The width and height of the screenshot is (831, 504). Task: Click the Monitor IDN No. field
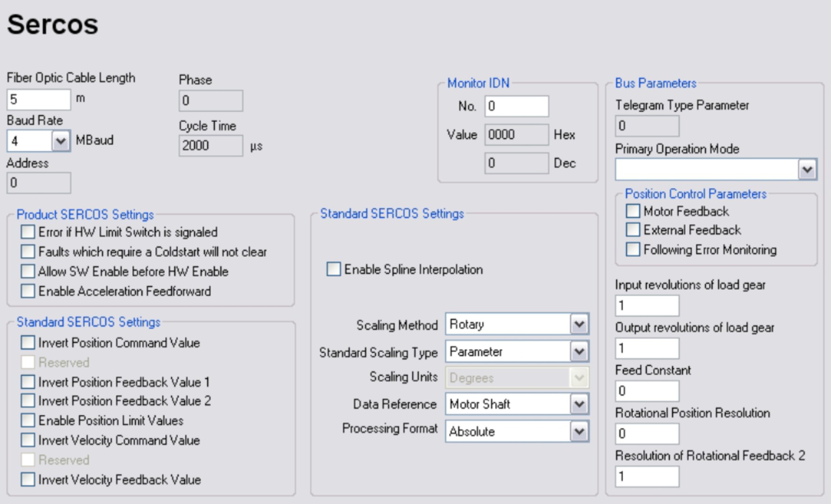[516, 106]
